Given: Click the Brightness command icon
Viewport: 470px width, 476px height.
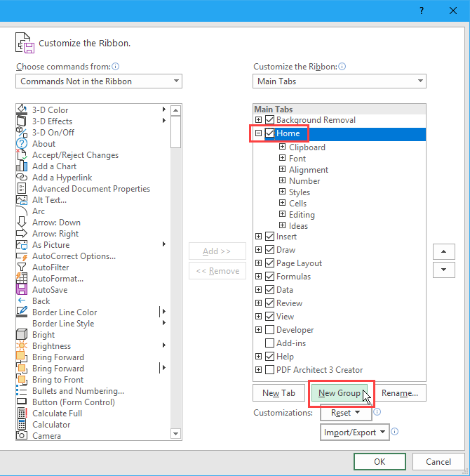Looking at the screenshot, I should tap(21, 345).
